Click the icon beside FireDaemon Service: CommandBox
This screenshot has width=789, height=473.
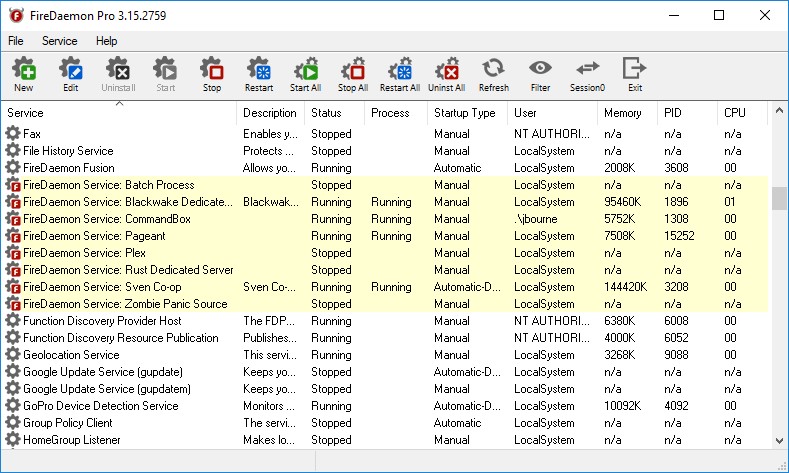[13, 218]
